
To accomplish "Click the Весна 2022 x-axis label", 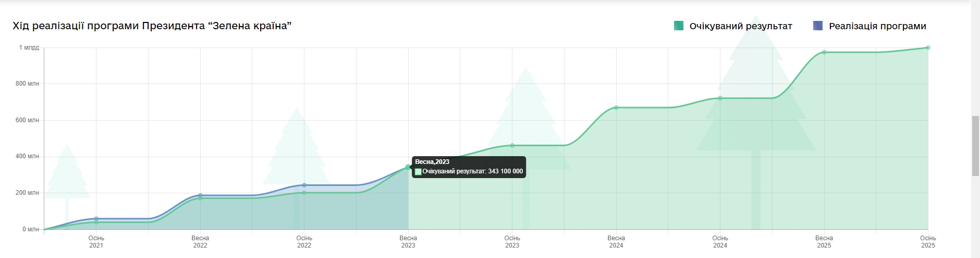I will [200, 242].
